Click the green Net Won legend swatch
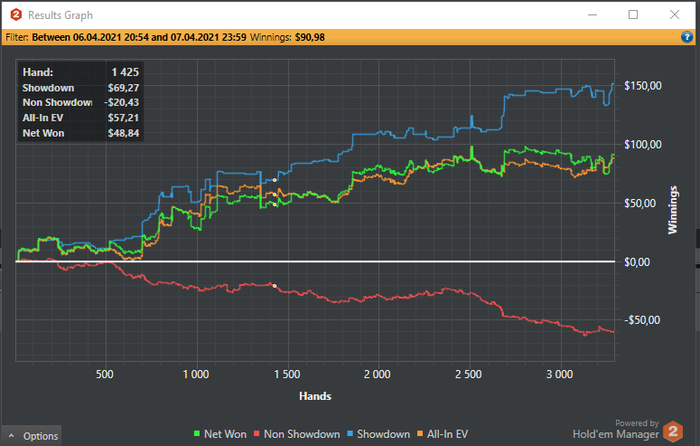Image resolution: width=700 pixels, height=446 pixels. pos(197,433)
